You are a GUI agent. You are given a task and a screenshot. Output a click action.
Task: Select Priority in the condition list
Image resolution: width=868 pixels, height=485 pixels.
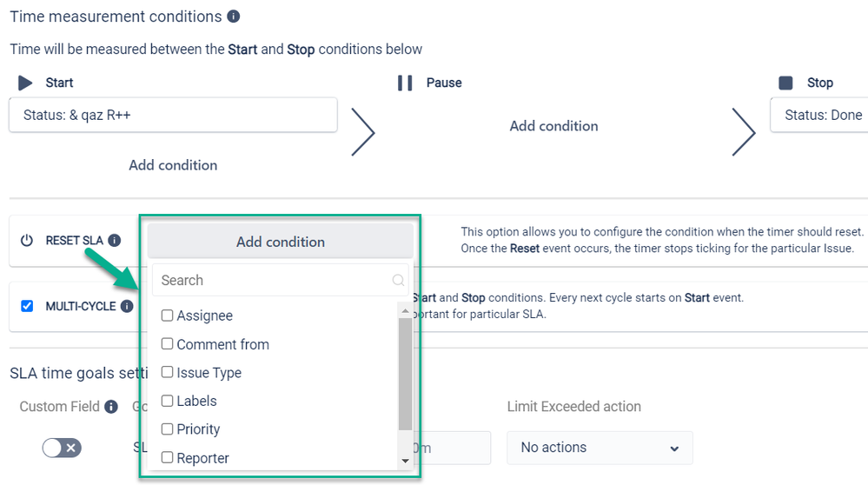click(x=168, y=429)
